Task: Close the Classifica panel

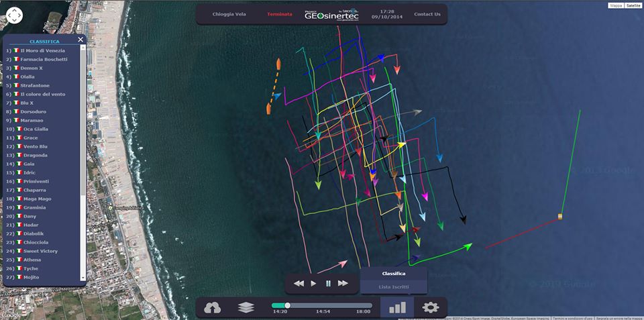Action: point(80,40)
